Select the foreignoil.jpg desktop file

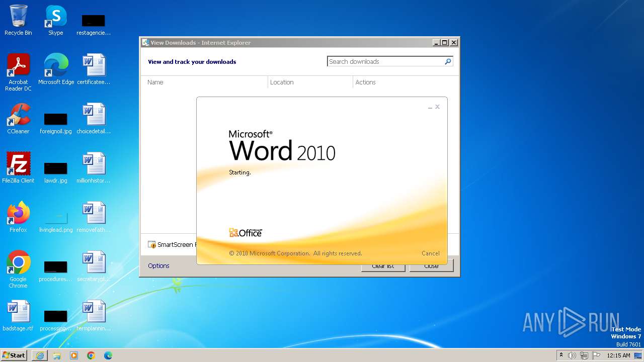(56, 124)
